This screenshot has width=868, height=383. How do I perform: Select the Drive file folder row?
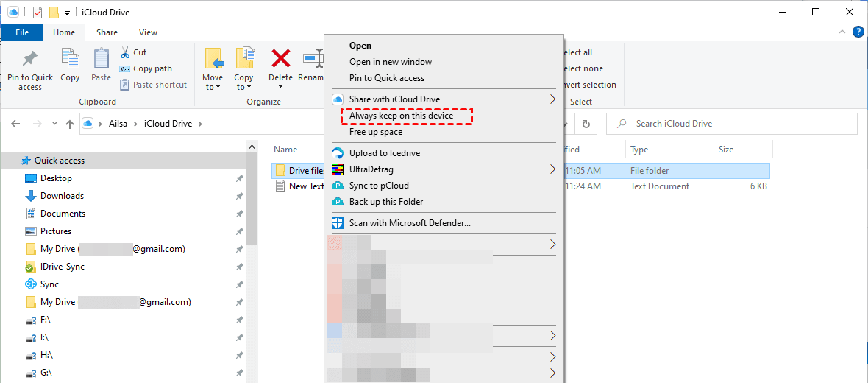click(x=521, y=171)
